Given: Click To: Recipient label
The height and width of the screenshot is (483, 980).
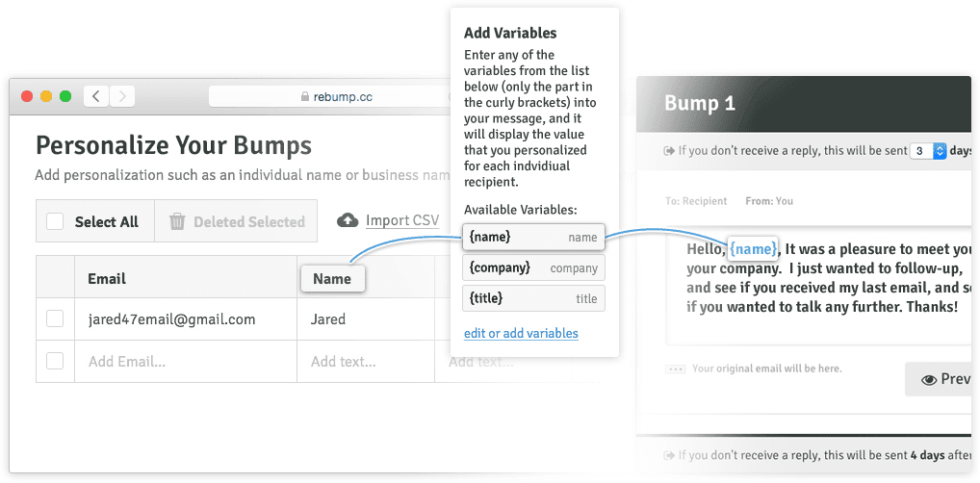Looking at the screenshot, I should [696, 201].
